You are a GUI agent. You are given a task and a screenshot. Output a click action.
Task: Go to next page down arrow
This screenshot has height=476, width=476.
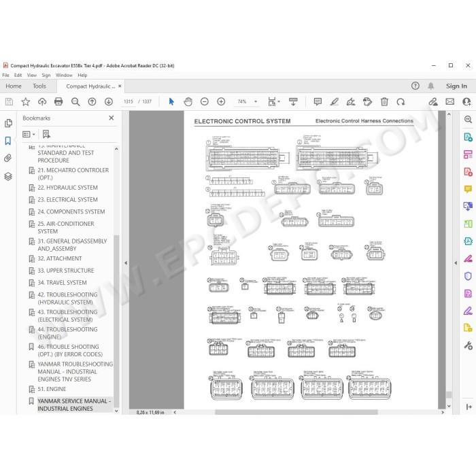click(x=109, y=102)
